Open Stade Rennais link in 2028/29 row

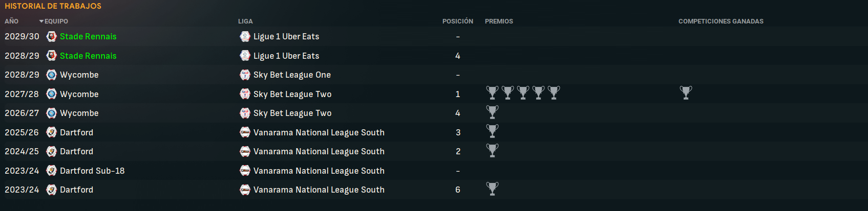coord(88,56)
